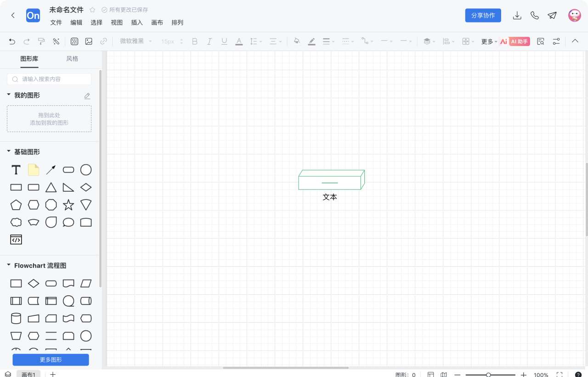Click the insert image icon
The width and height of the screenshot is (588, 377).
(89, 41)
